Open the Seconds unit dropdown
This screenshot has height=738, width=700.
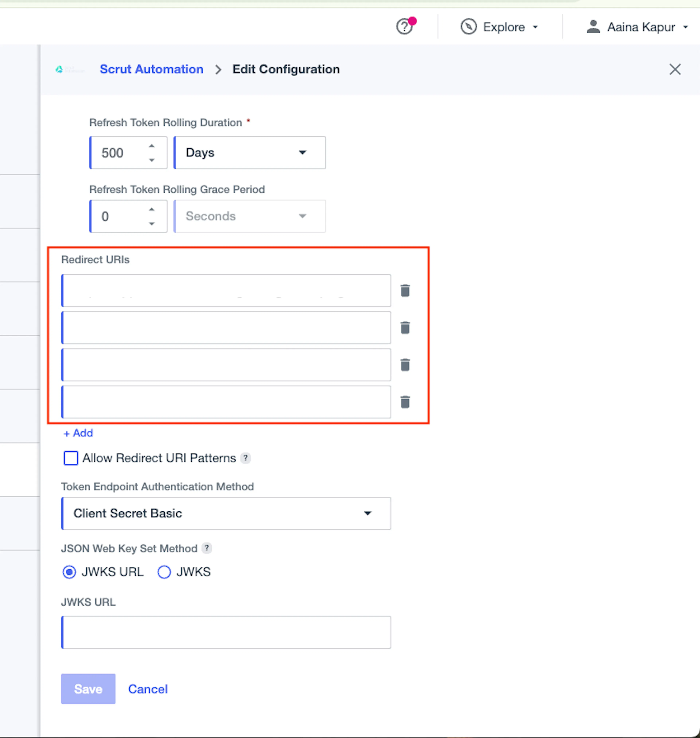[250, 216]
